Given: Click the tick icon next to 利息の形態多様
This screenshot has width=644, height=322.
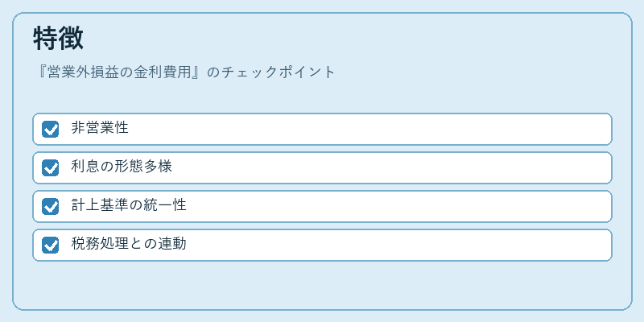Looking at the screenshot, I should coord(51,168).
